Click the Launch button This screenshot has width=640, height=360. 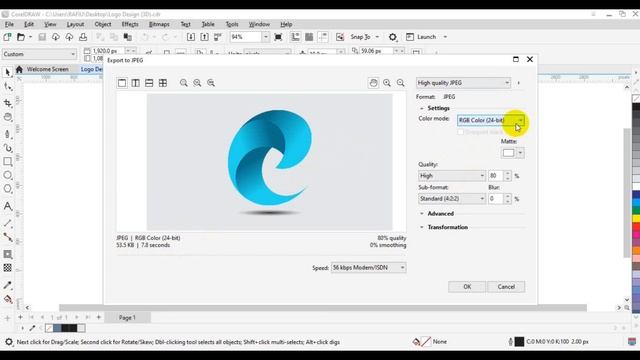pos(427,37)
